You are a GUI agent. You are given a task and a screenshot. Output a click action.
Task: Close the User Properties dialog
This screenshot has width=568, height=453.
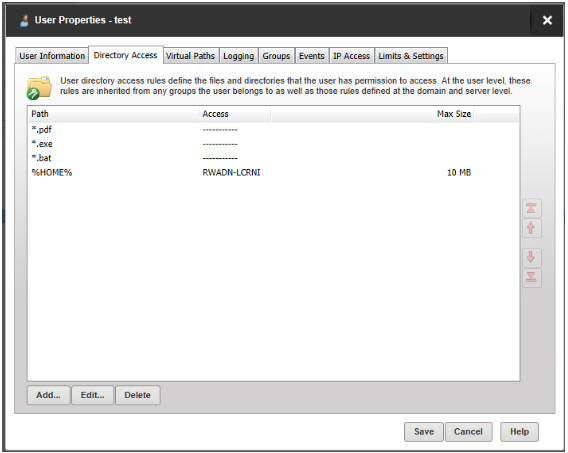click(547, 20)
